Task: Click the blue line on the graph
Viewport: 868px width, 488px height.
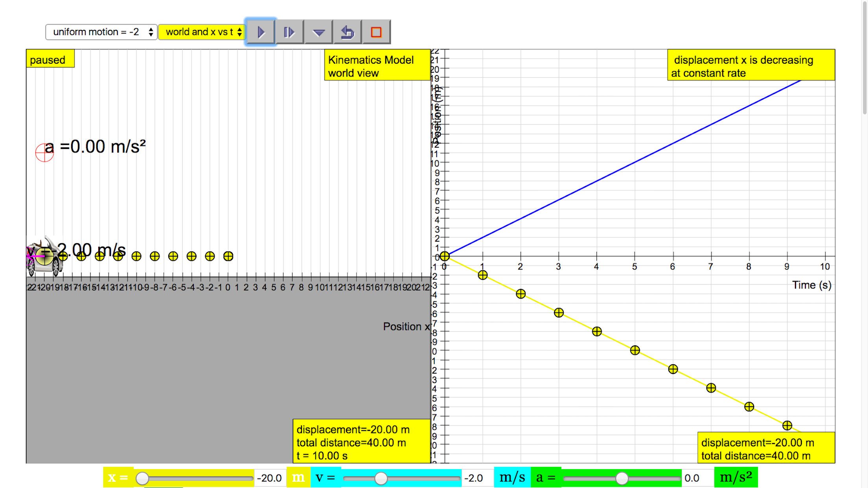Action: [635, 162]
